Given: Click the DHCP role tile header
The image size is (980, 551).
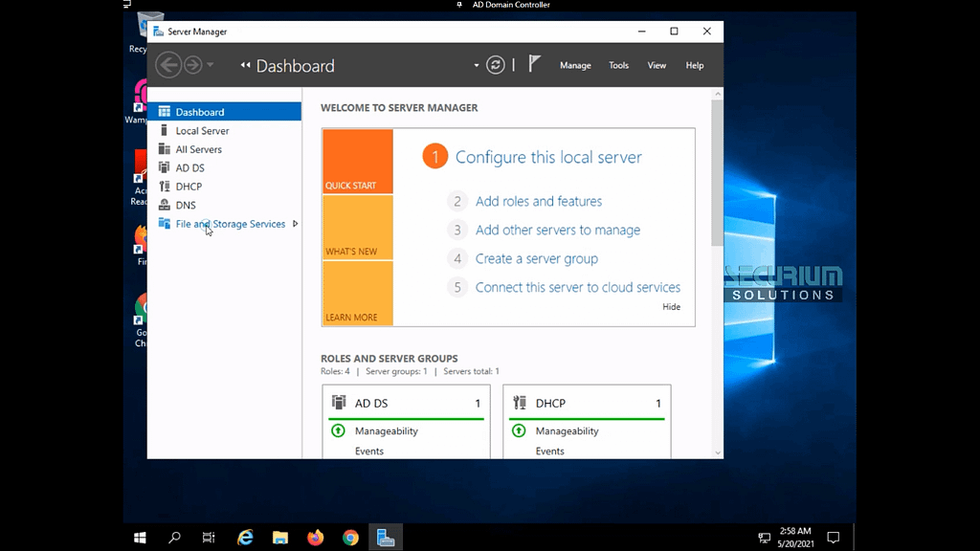Looking at the screenshot, I should [587, 403].
